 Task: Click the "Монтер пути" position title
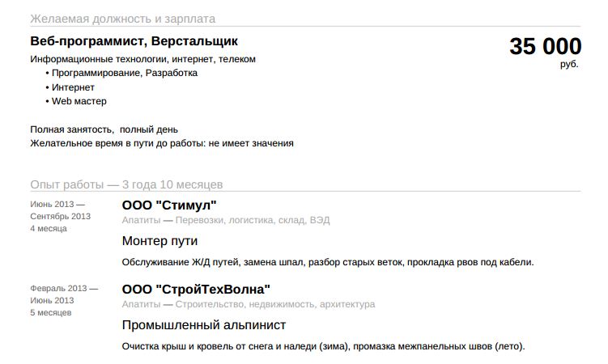click(x=159, y=241)
